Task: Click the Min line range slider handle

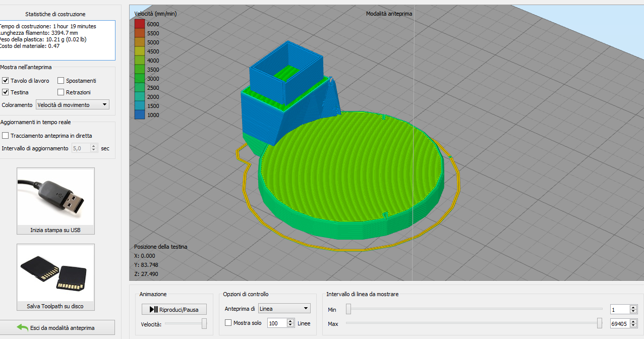Action: pos(348,309)
